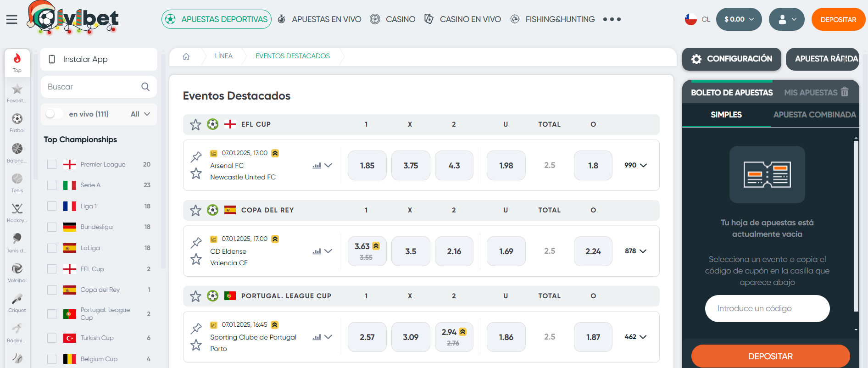The image size is (868, 368).
Task: Favorite the Sporting vs Porto match
Action: click(196, 345)
